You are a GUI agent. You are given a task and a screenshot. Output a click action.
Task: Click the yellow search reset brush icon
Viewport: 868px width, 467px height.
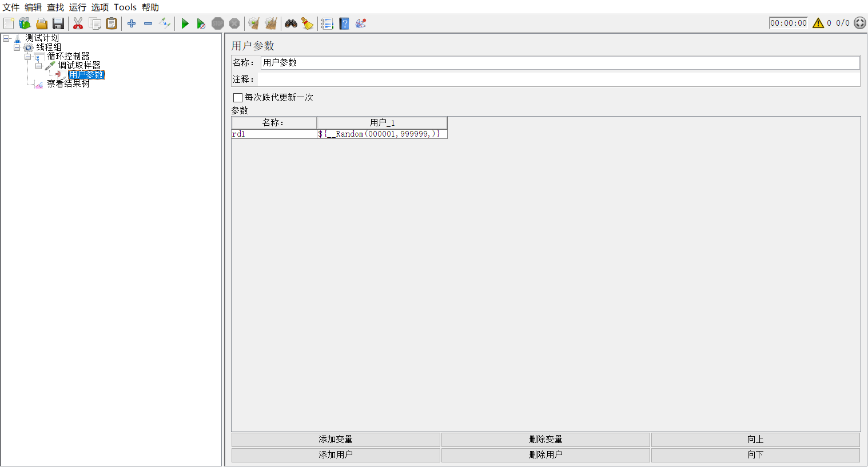(307, 23)
